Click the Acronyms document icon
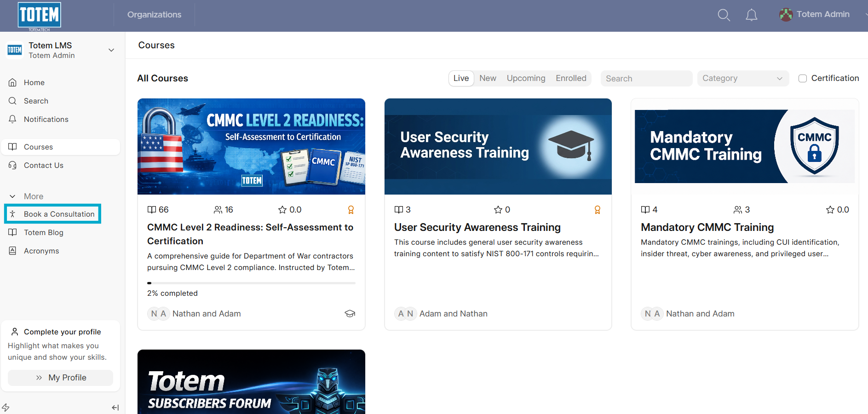 tap(12, 251)
